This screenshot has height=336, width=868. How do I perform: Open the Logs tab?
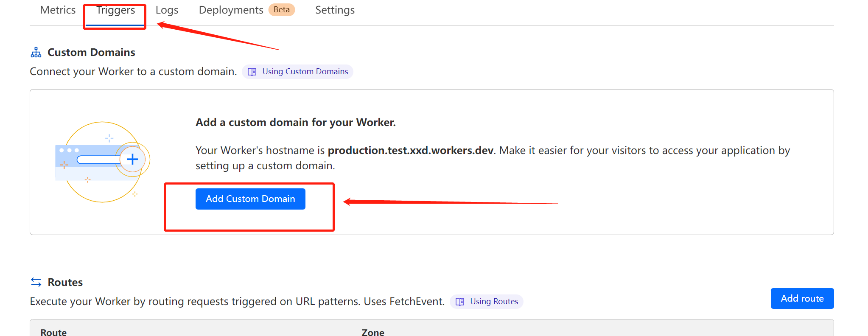(x=167, y=10)
